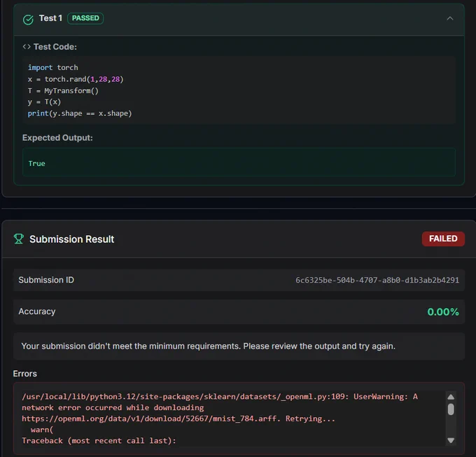The image size is (476, 457).
Task: Click the 'Errors' section heading
Action: [x=25, y=374]
